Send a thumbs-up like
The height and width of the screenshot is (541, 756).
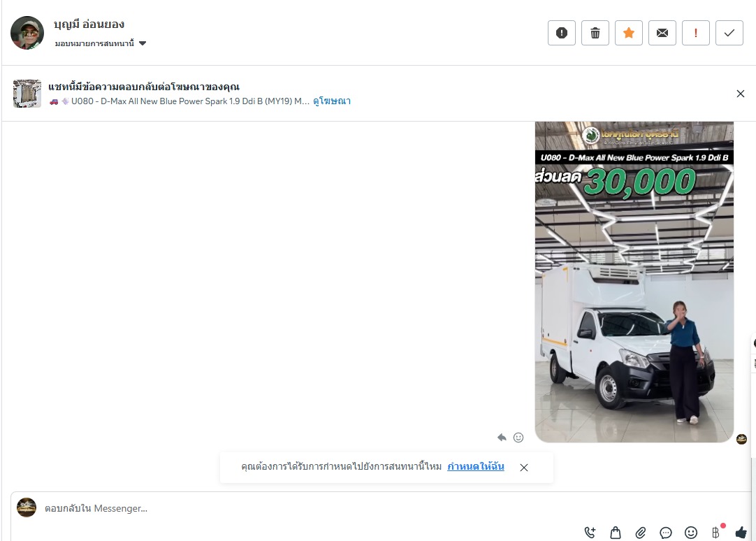tap(741, 533)
